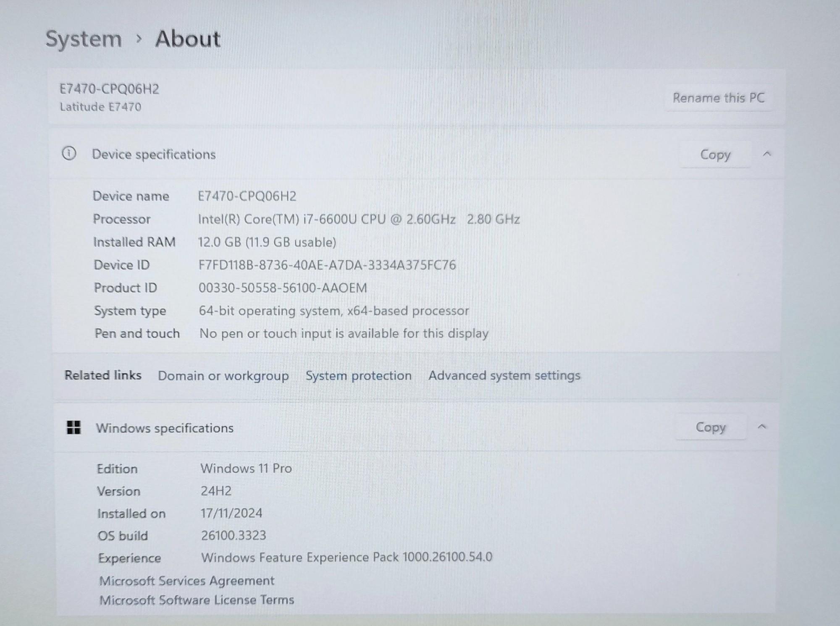Open Domain or workgroup link
The height and width of the screenshot is (626, 840).
(223, 376)
